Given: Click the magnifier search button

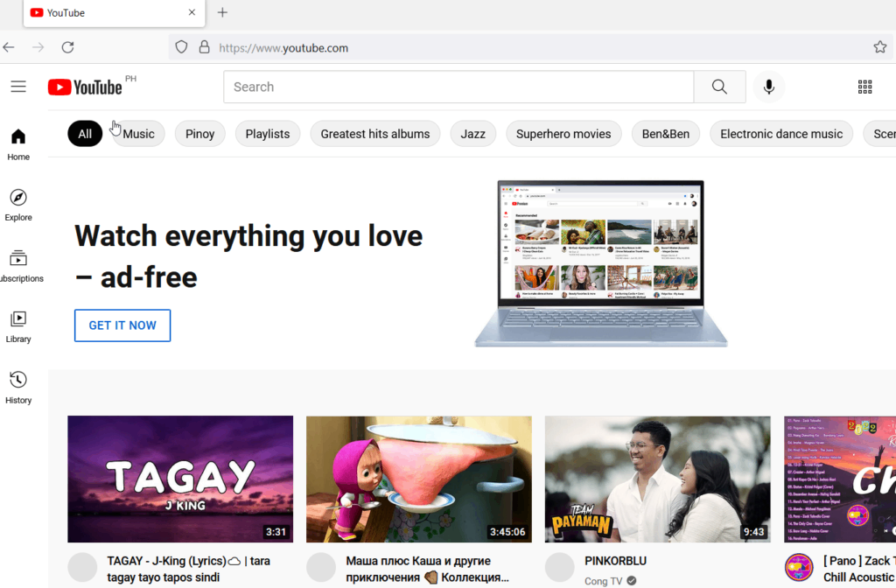Looking at the screenshot, I should [x=719, y=87].
